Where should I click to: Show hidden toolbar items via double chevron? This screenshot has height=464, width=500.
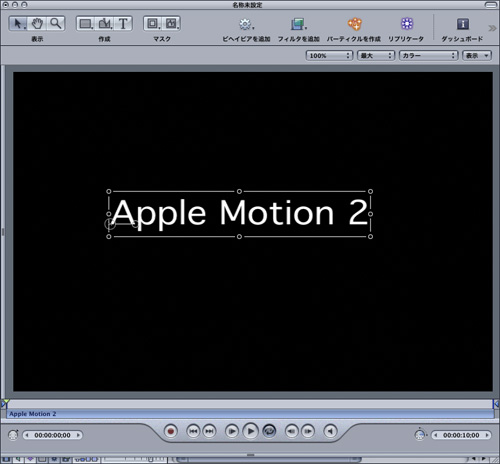(x=492, y=28)
